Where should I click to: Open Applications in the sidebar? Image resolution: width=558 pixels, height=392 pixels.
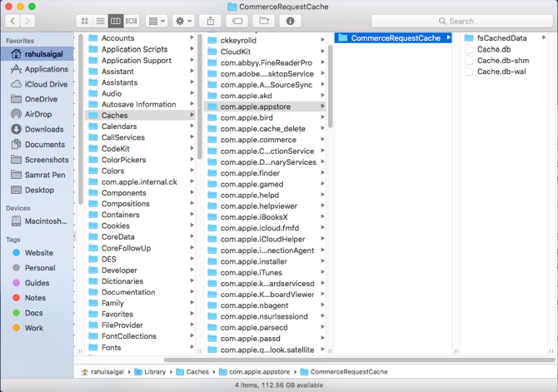point(37,69)
